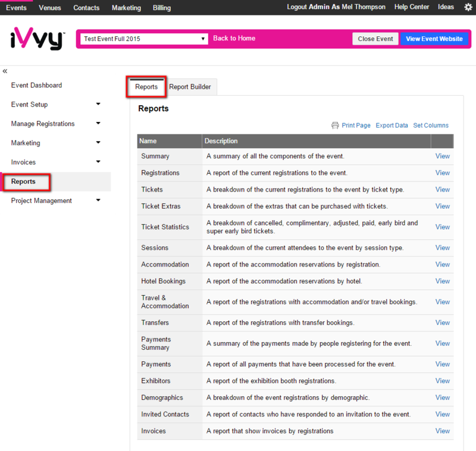Collapse the sidebar with double-chevron icon

point(5,71)
